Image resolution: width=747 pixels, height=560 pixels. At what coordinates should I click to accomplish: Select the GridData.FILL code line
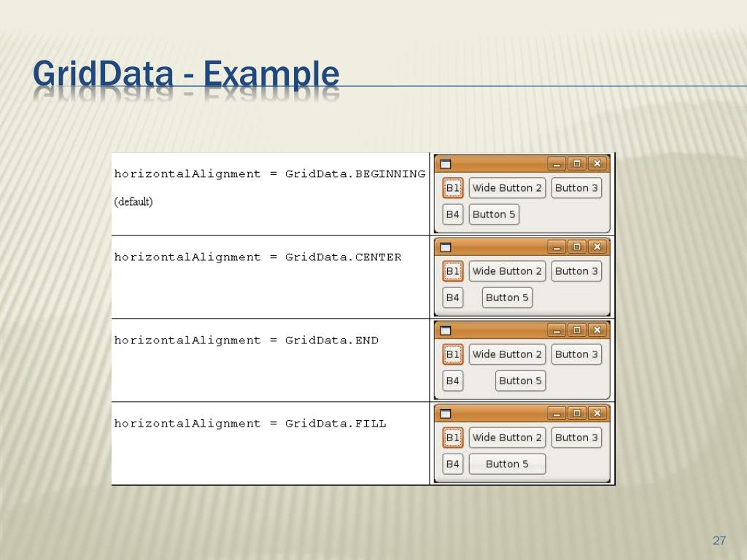point(250,424)
